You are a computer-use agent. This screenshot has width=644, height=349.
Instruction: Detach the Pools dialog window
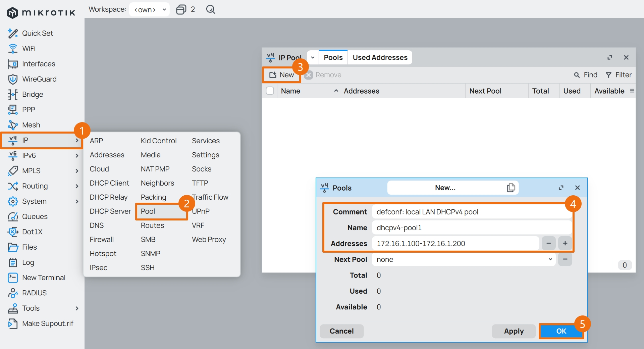pyautogui.click(x=561, y=188)
